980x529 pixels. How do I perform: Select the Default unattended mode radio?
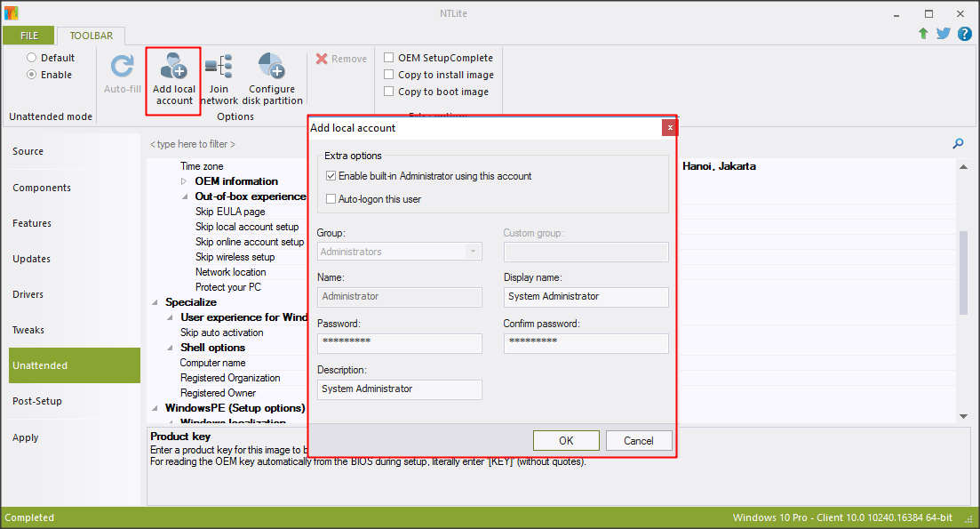[32, 58]
